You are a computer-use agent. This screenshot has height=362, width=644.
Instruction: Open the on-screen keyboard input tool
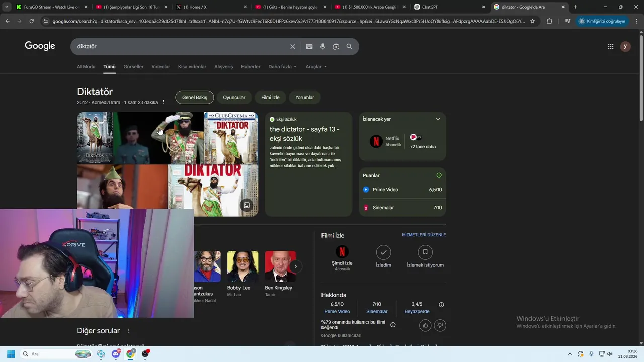pos(309,46)
